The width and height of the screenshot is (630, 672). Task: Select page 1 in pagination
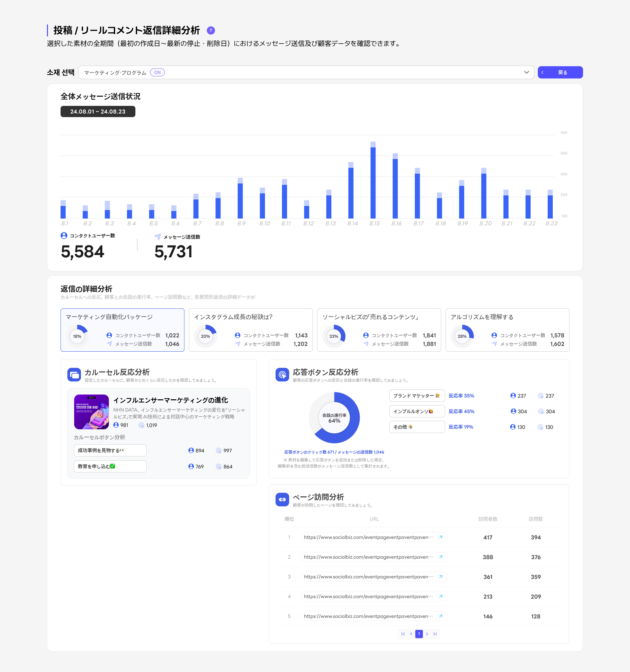(x=419, y=634)
